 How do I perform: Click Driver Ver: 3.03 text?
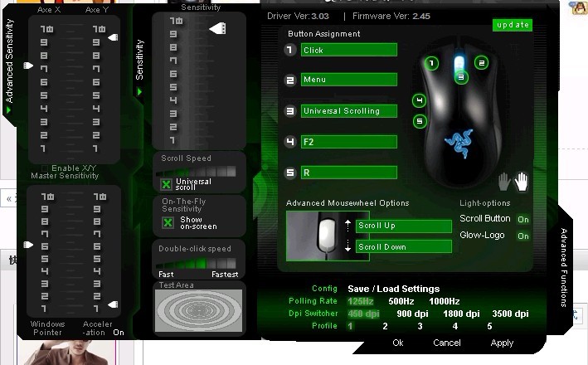pyautogui.click(x=298, y=16)
